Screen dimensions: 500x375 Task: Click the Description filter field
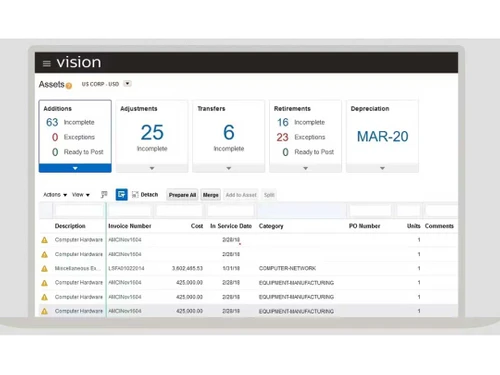click(x=79, y=211)
